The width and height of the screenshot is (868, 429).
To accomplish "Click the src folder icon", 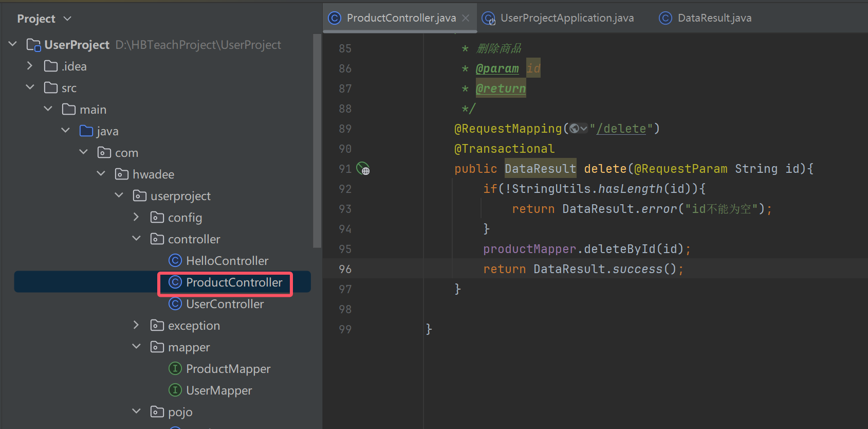I will [x=51, y=87].
